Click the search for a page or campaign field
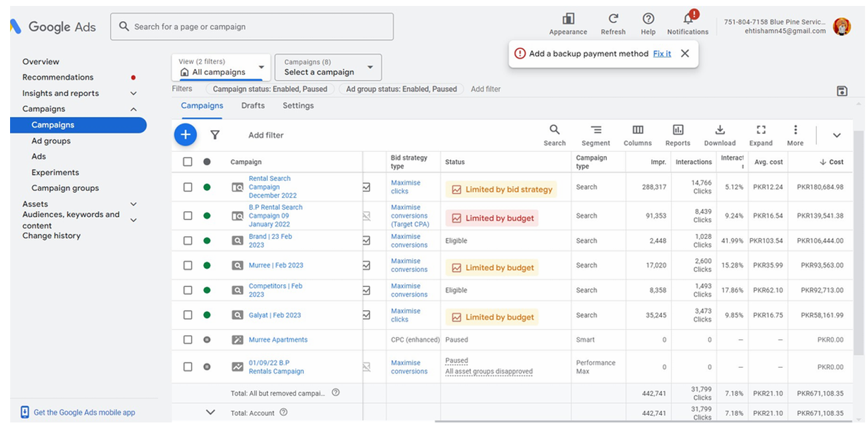The image size is (868, 426). (x=252, y=27)
